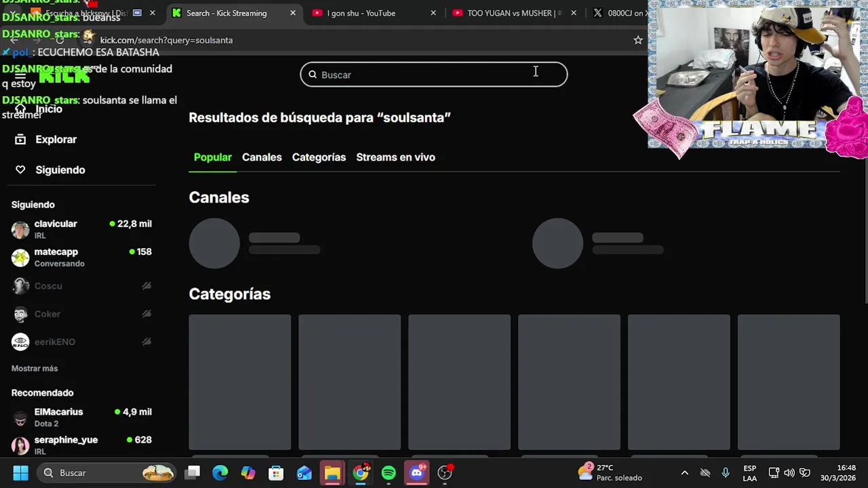Open the Windows Start menu
Image resolution: width=868 pixels, height=488 pixels.
point(20,472)
